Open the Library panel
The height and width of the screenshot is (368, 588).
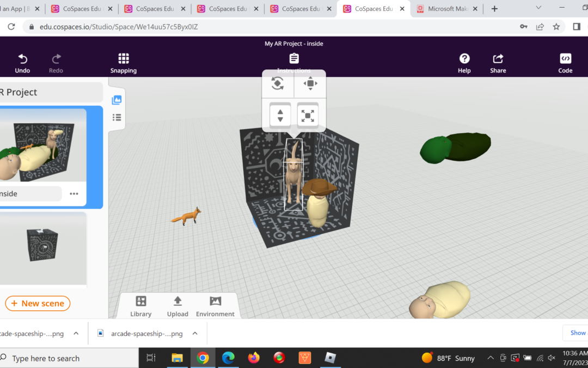[141, 306]
